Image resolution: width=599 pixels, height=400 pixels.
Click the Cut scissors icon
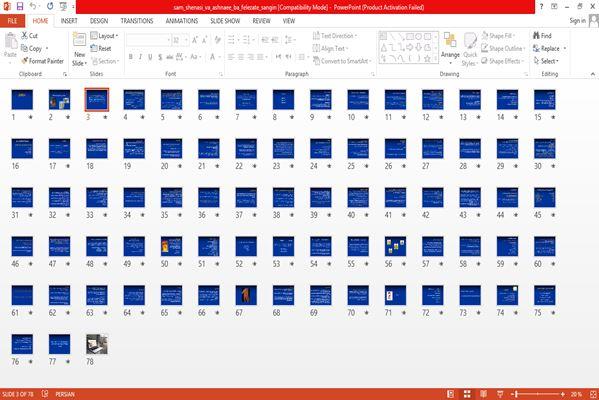click(x=24, y=36)
